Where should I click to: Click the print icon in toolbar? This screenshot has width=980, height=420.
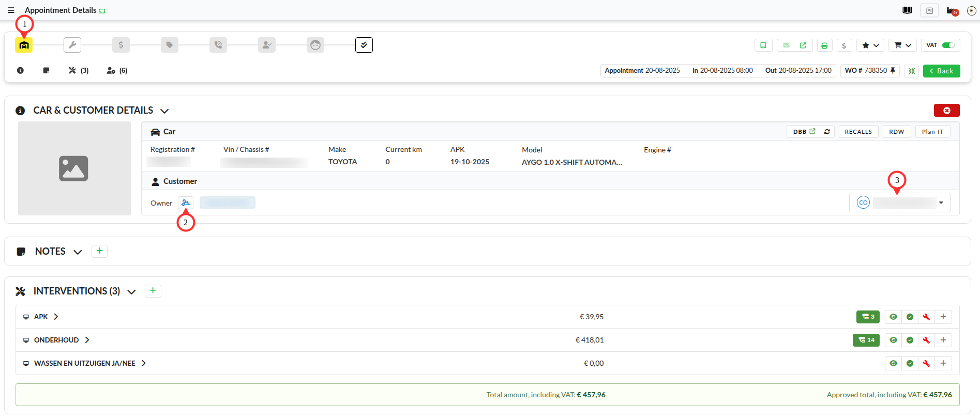[x=824, y=45]
